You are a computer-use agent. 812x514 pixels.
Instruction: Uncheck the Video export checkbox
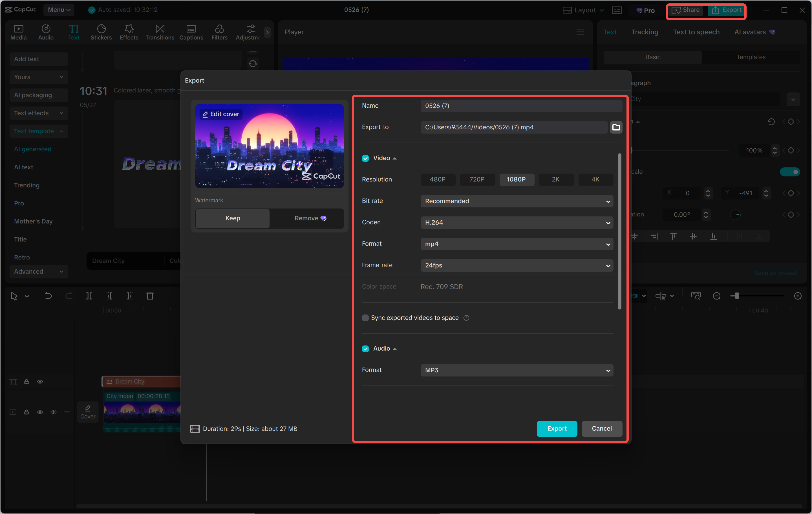pyautogui.click(x=365, y=158)
